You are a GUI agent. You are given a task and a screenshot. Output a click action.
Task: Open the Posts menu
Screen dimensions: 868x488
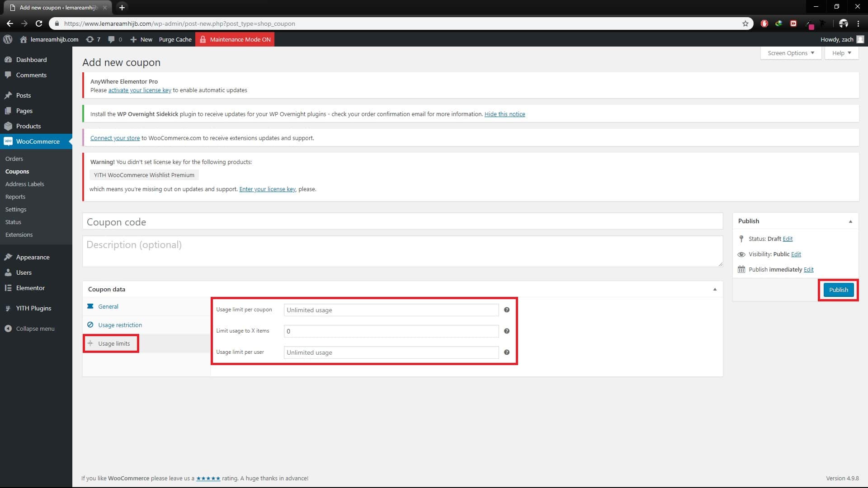point(24,95)
